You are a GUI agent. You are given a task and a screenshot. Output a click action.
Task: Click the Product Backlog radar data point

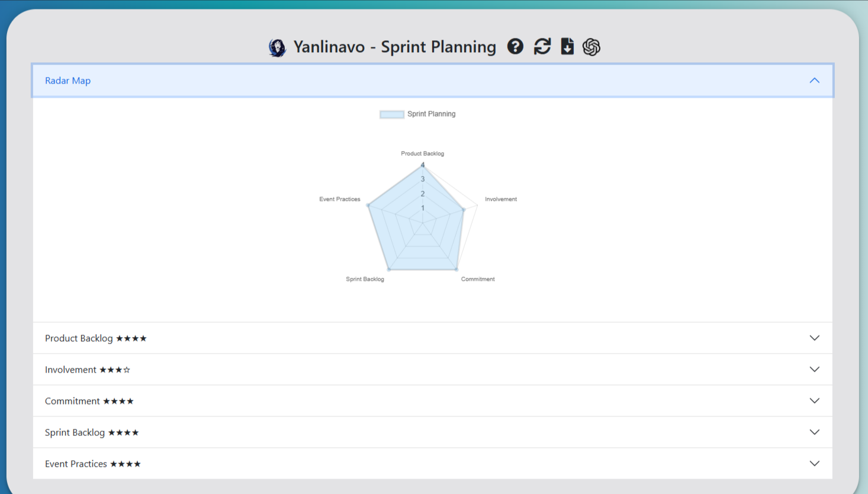pos(423,165)
